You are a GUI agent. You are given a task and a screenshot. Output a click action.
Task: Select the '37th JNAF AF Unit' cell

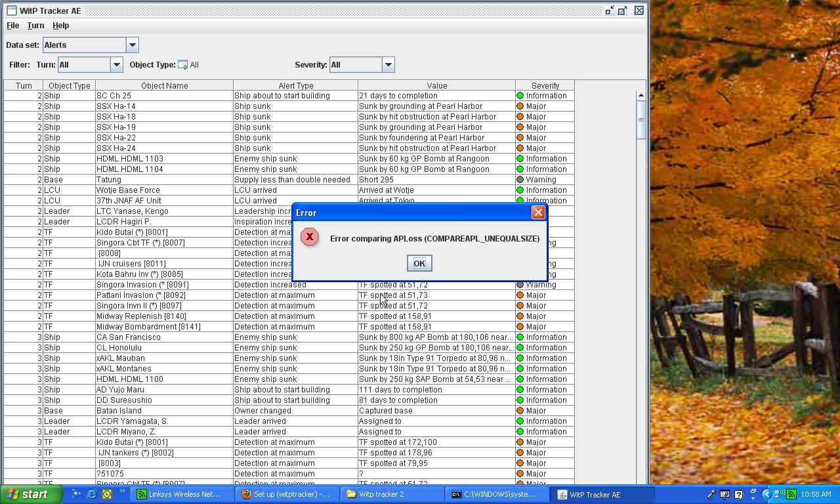pyautogui.click(x=165, y=201)
